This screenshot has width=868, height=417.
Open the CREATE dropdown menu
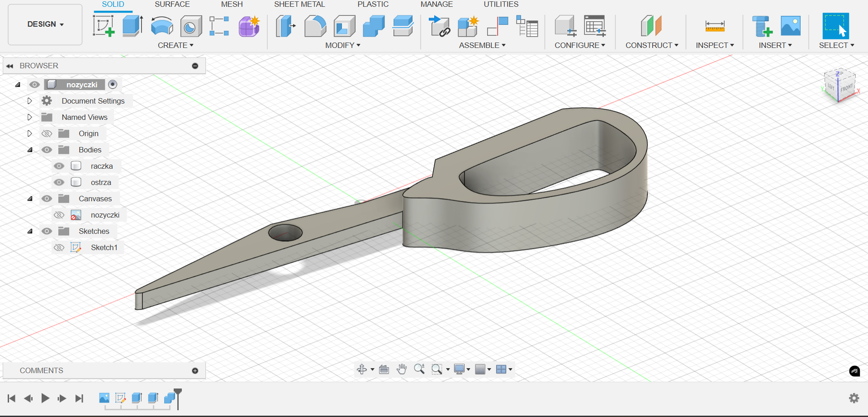click(x=175, y=45)
